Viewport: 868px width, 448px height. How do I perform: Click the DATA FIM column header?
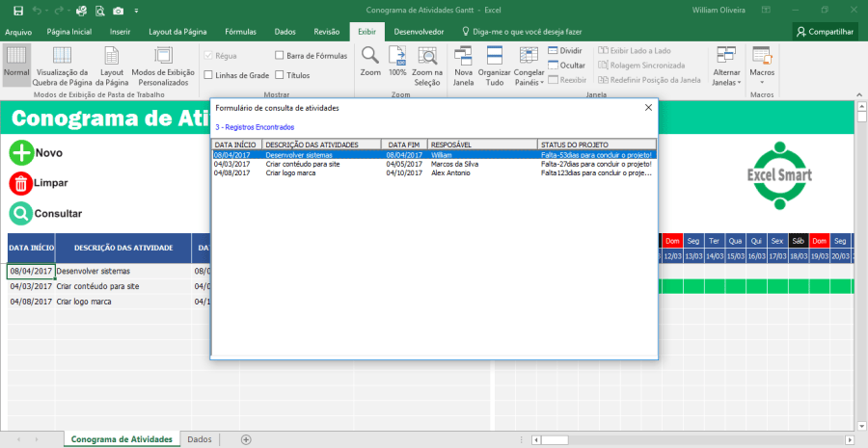click(x=405, y=145)
